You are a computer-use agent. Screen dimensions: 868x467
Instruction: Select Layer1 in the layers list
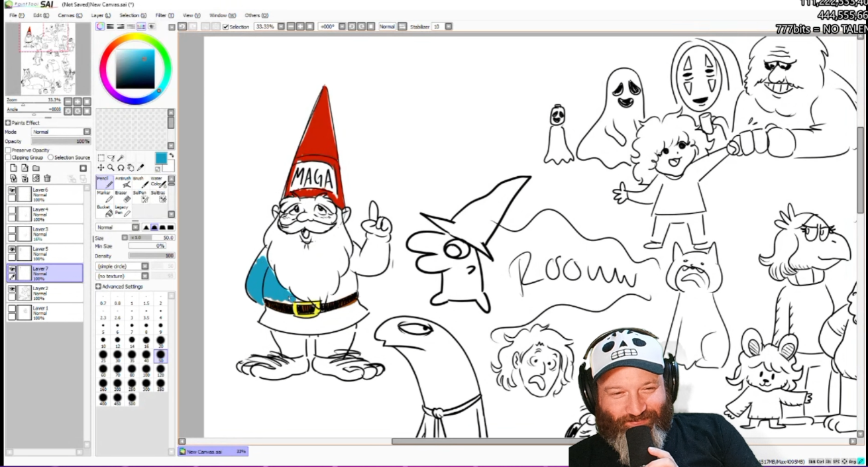[45, 313]
